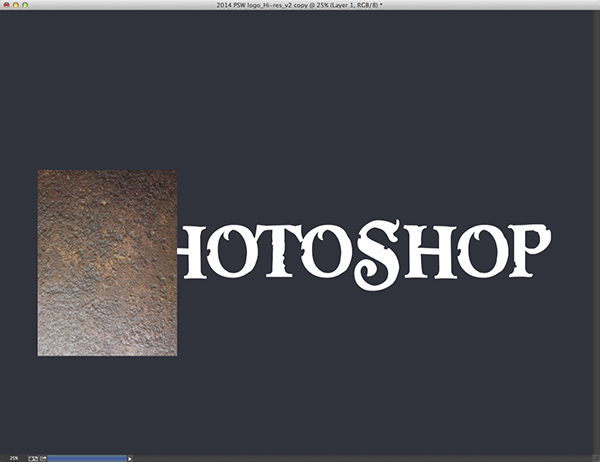This screenshot has height=462, width=600.
Task: Zoom the window with green button
Action: click(25, 5)
